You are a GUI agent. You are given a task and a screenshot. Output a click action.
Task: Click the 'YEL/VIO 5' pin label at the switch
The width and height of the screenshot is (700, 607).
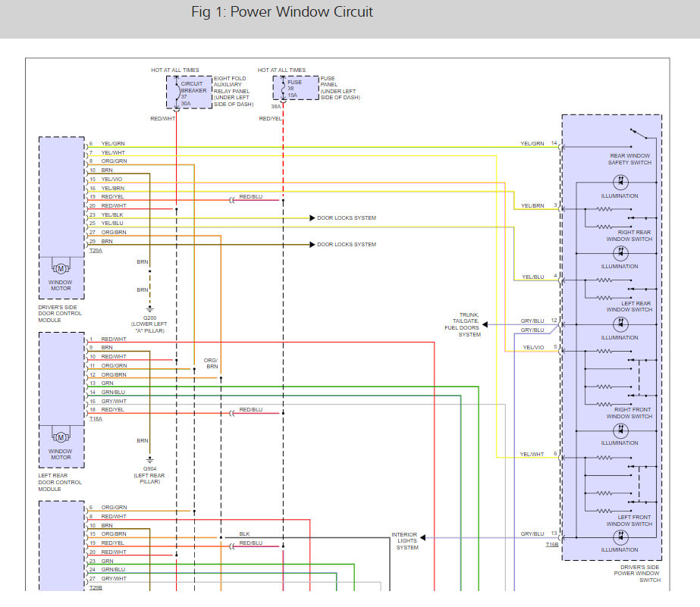(540, 347)
